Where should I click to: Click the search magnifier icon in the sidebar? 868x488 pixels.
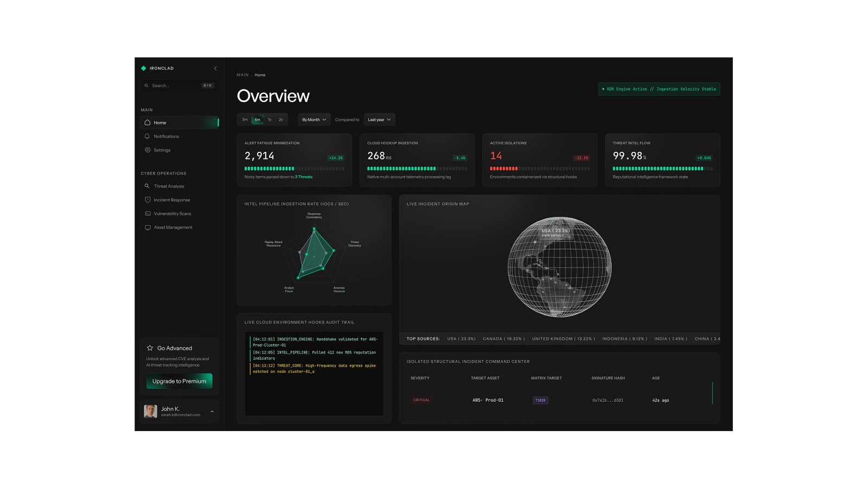coord(146,86)
